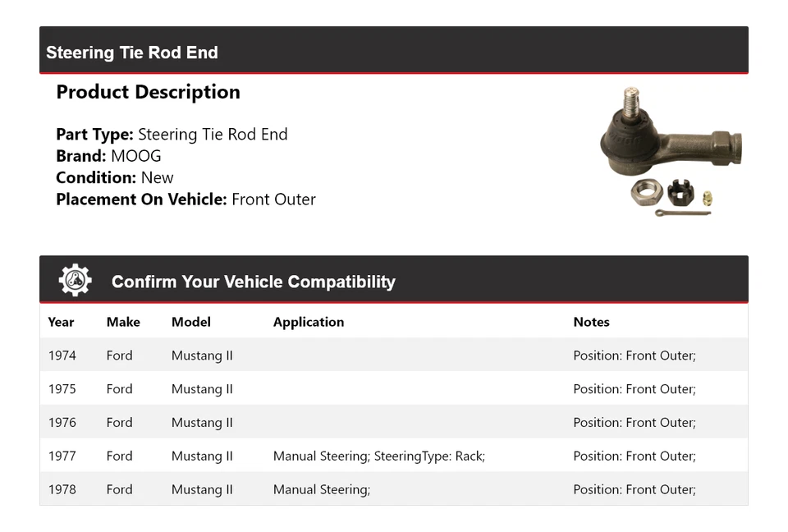Image resolution: width=788 pixels, height=532 pixels.
Task: Click the 1978 Manual Steering application cell
Action: click(x=321, y=490)
